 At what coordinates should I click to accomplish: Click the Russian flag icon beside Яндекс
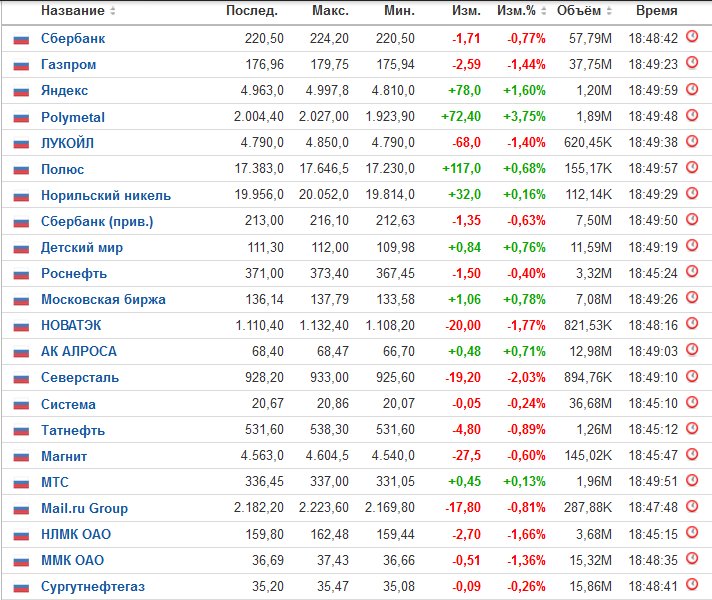point(21,92)
